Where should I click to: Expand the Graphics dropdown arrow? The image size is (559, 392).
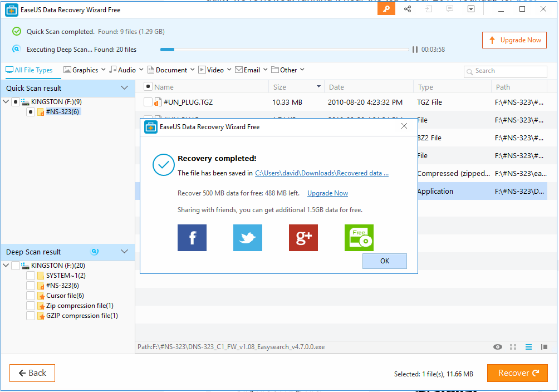coord(104,70)
